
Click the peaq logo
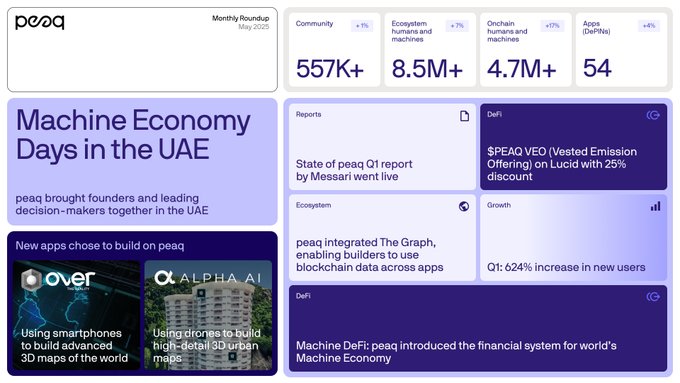click(39, 22)
